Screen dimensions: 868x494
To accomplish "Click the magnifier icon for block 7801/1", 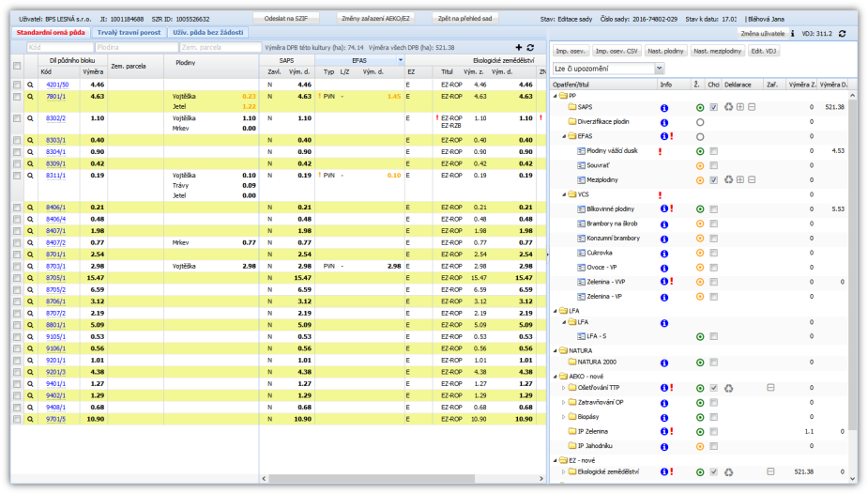I will click(30, 97).
